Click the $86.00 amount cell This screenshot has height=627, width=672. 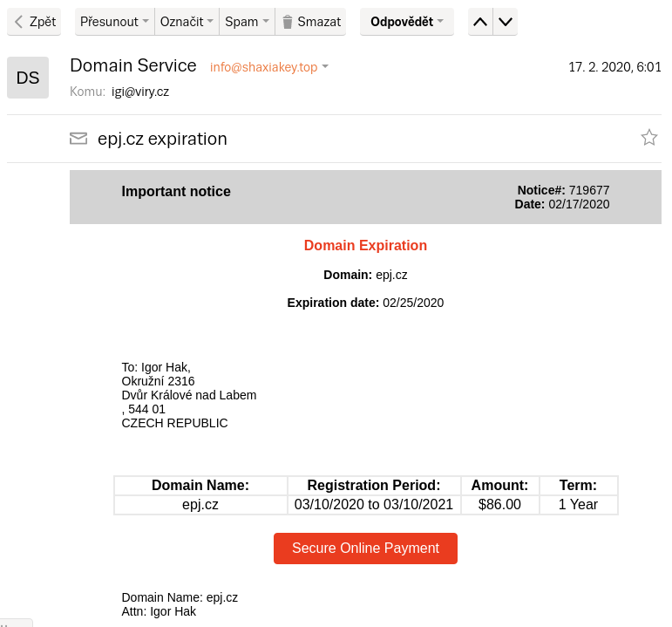[499, 504]
